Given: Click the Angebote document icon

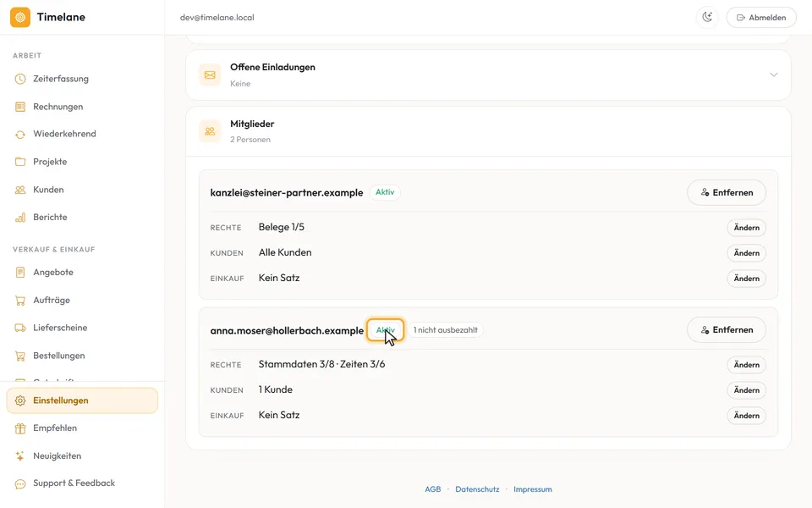Looking at the screenshot, I should tap(20, 272).
